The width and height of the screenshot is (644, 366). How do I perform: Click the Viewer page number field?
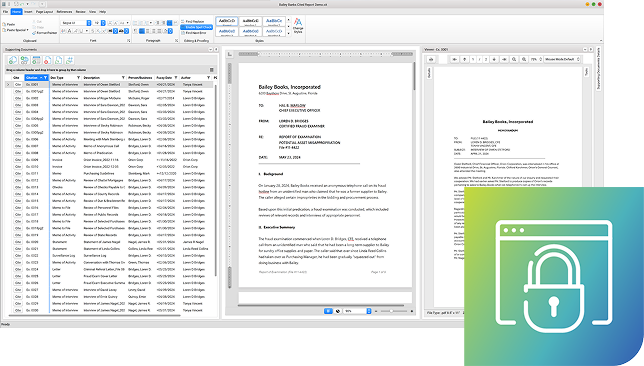click(473, 60)
